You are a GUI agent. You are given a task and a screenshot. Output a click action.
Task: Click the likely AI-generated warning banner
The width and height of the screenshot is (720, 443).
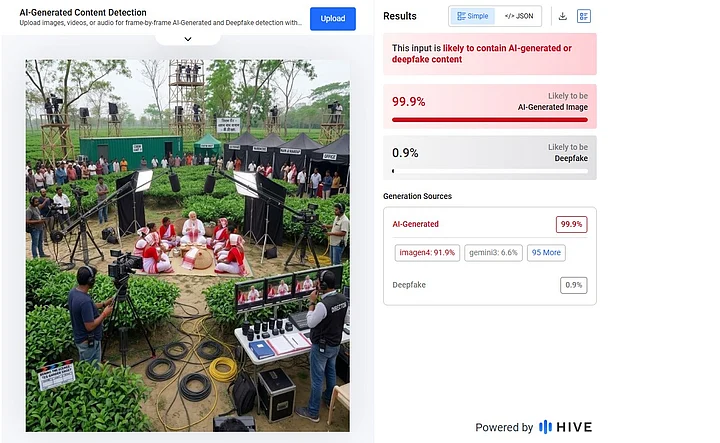click(x=489, y=54)
